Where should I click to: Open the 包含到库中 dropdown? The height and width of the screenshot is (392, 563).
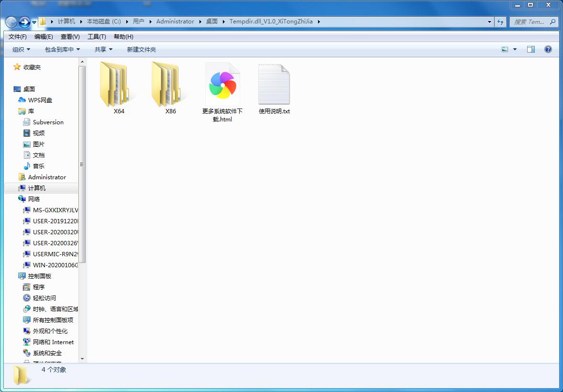click(63, 50)
